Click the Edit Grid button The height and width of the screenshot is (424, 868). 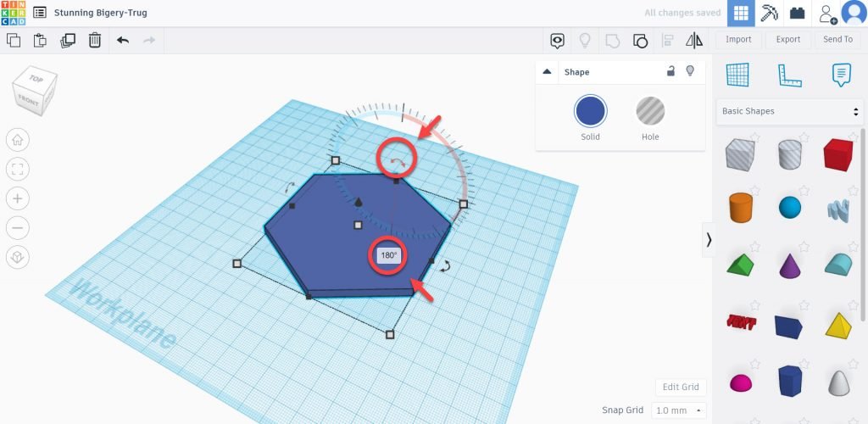(681, 387)
